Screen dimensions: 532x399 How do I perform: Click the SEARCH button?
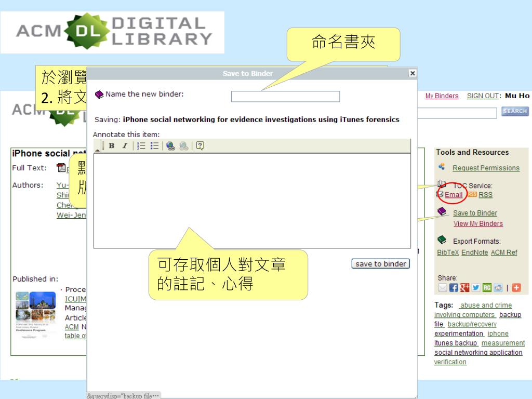(515, 111)
